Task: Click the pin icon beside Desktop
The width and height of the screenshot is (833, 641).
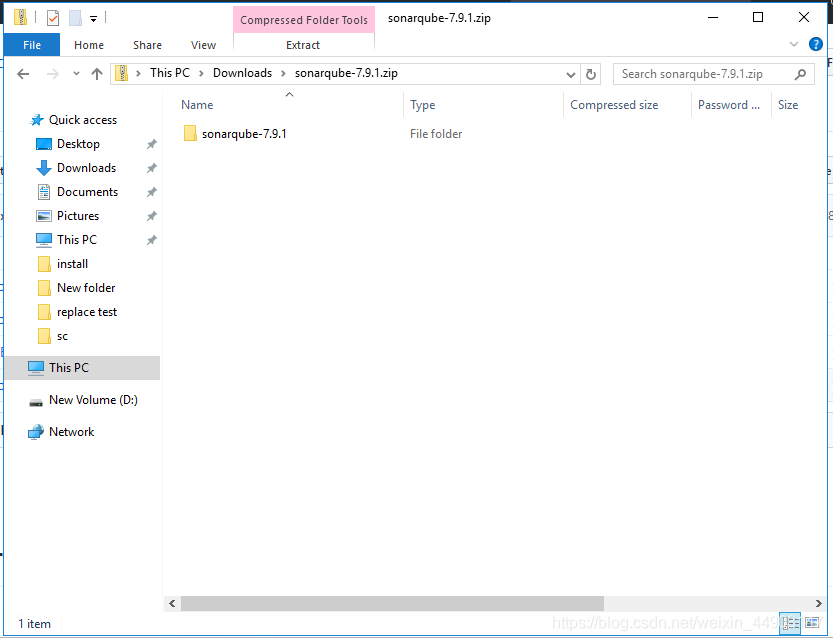Action: (151, 144)
